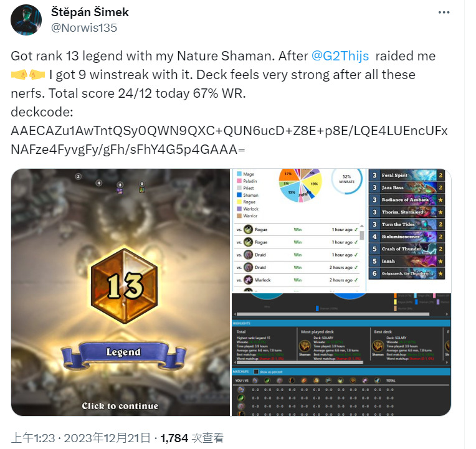Open the rank 13 Legend image thumbnail
Screen dimensions: 476x449
click(x=120, y=292)
